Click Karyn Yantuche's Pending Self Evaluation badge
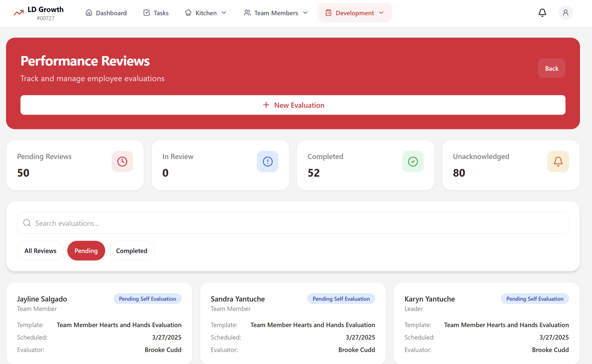The height and width of the screenshot is (364, 592). [535, 299]
